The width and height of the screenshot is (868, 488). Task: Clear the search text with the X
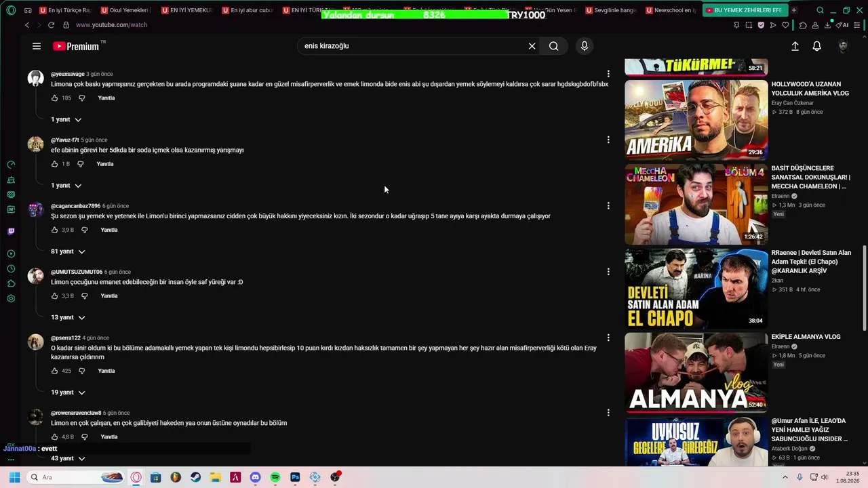click(532, 46)
